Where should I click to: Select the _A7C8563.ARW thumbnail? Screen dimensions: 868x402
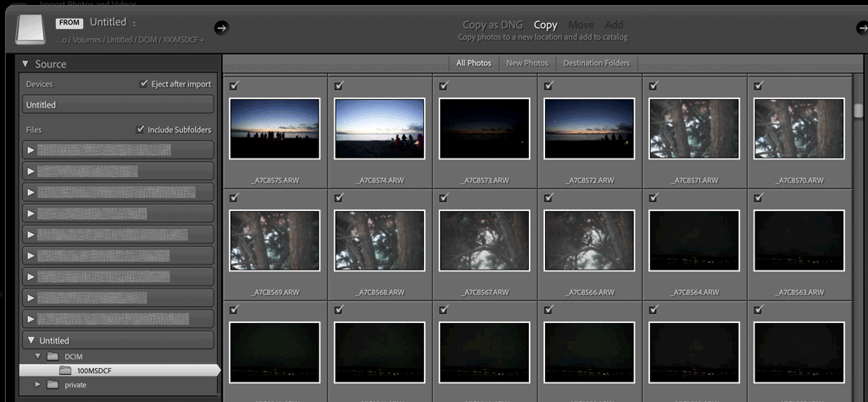pyautogui.click(x=799, y=240)
